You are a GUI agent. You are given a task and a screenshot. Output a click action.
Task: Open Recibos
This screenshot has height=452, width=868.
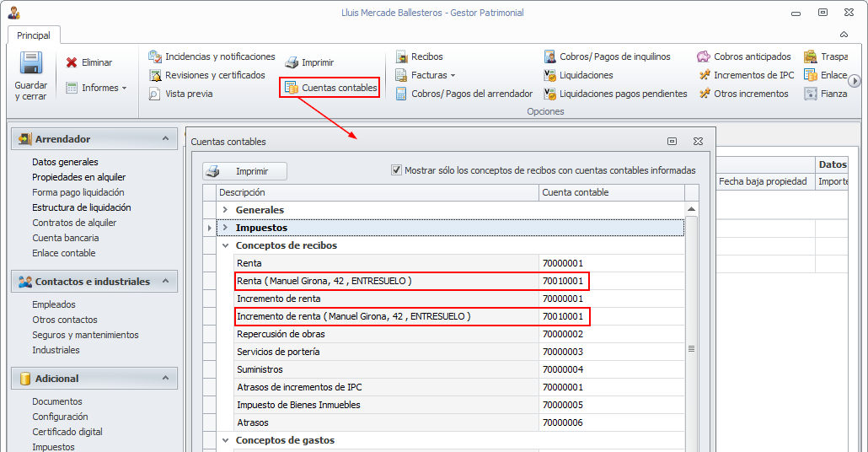(419, 56)
